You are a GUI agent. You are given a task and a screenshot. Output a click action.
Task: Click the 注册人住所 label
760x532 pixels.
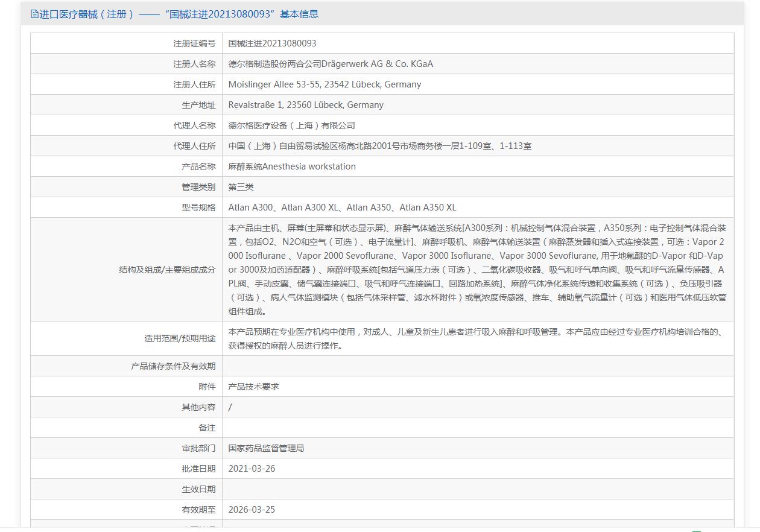[x=194, y=84]
